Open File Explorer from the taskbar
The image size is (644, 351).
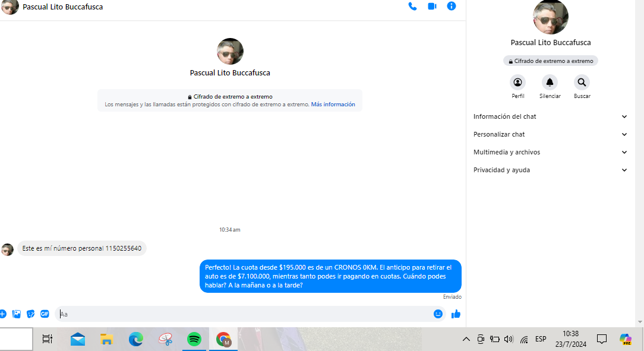(106, 339)
